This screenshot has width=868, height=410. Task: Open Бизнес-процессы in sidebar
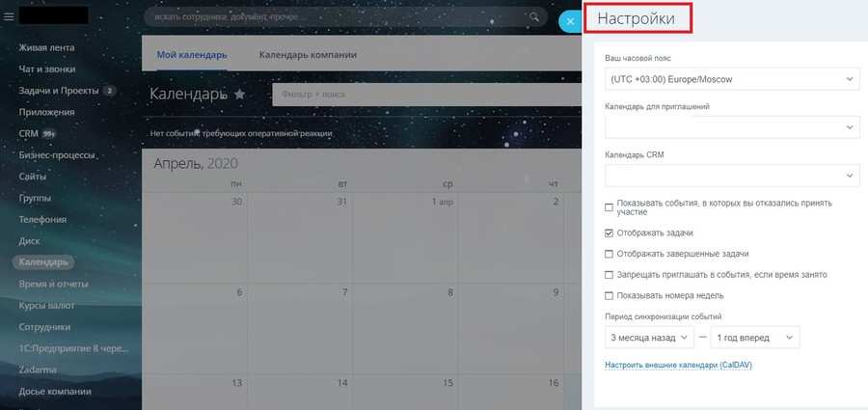57,155
